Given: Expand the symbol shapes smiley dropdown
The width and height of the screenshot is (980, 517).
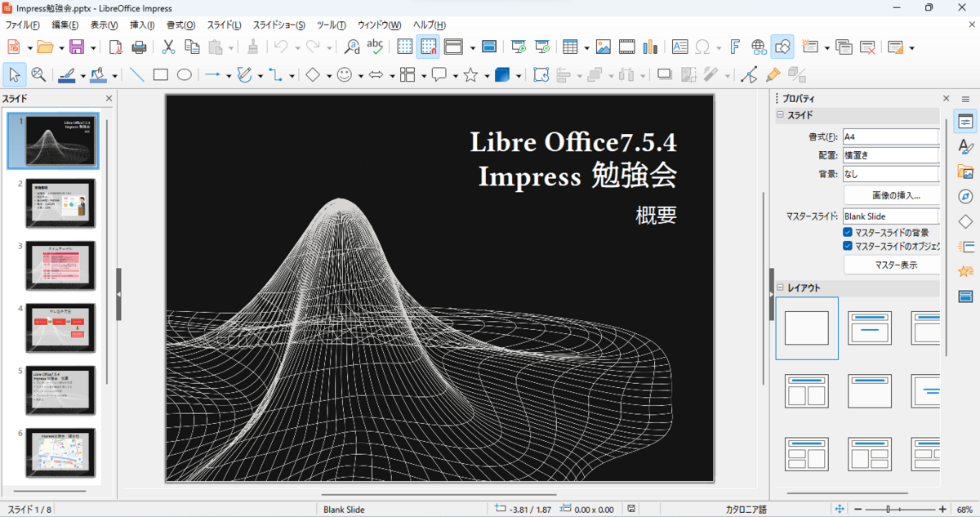Looking at the screenshot, I should coord(360,76).
